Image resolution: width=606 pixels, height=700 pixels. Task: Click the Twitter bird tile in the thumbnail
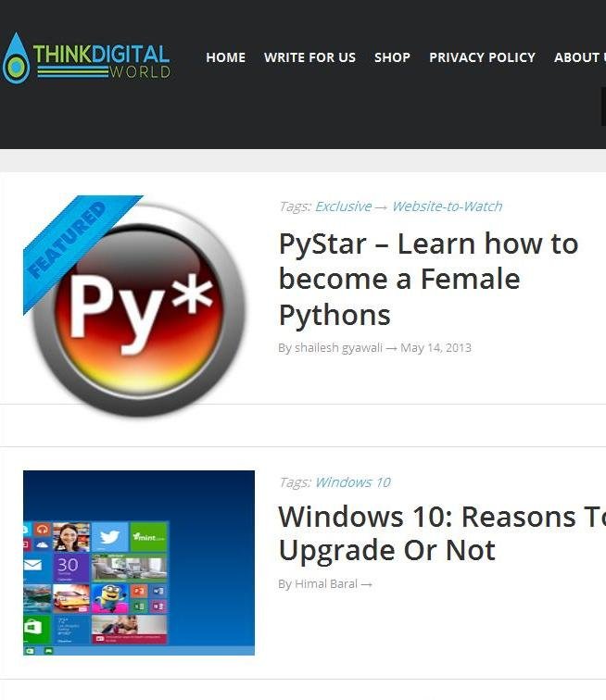click(x=109, y=537)
